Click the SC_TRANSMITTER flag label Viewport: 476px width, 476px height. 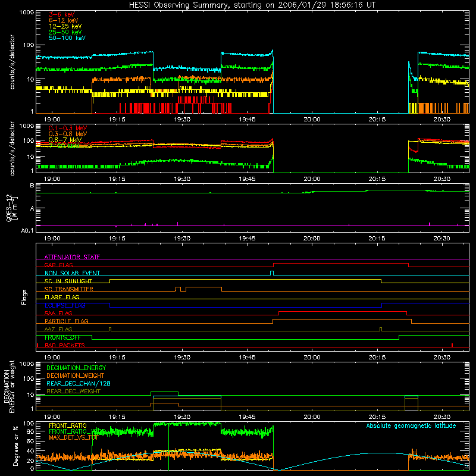click(x=69, y=289)
